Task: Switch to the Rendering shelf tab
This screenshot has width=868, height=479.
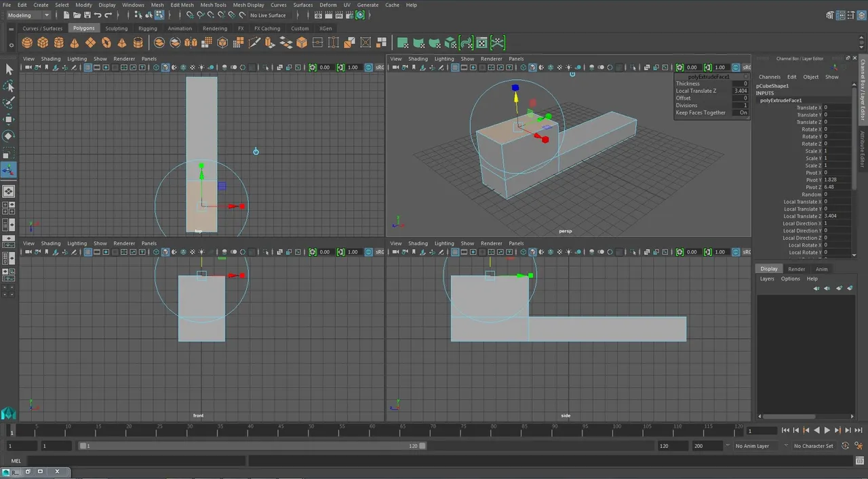Action: 215,28
